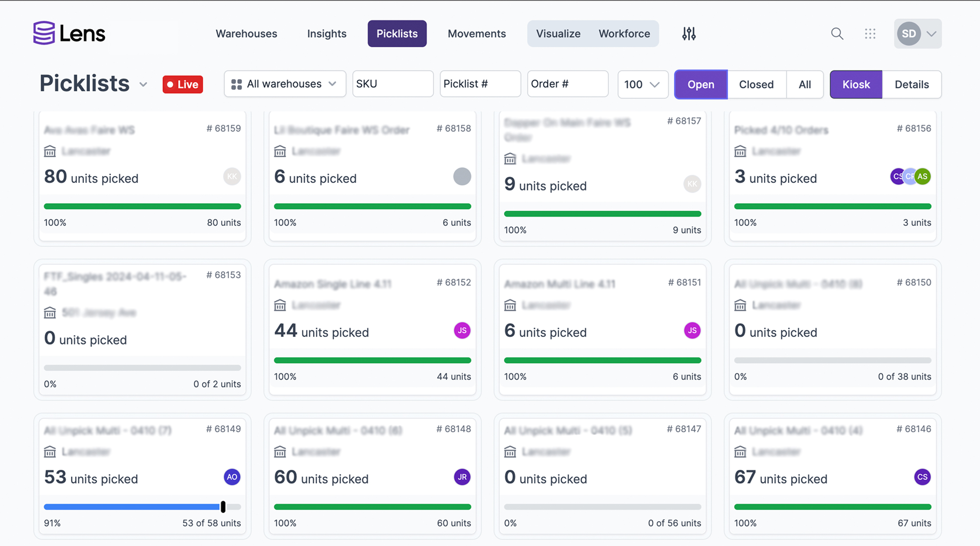The width and height of the screenshot is (980, 546).
Task: Click the Live status badge
Action: [x=183, y=84]
